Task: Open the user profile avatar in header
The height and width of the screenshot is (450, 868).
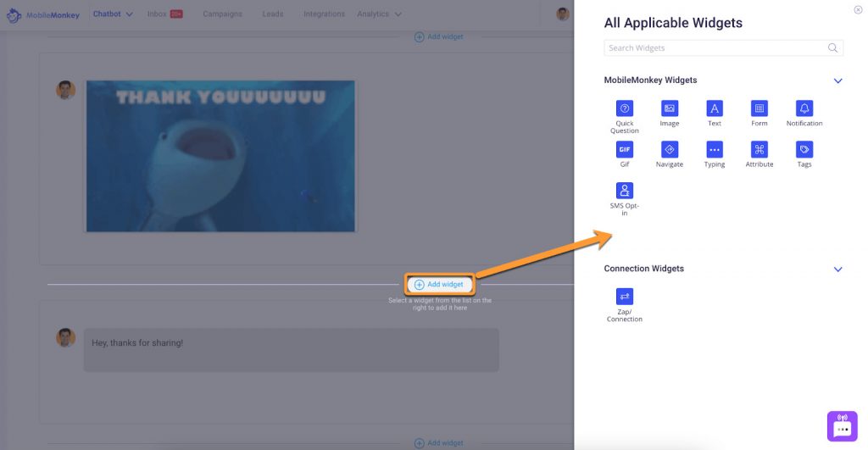Action: [x=563, y=14]
